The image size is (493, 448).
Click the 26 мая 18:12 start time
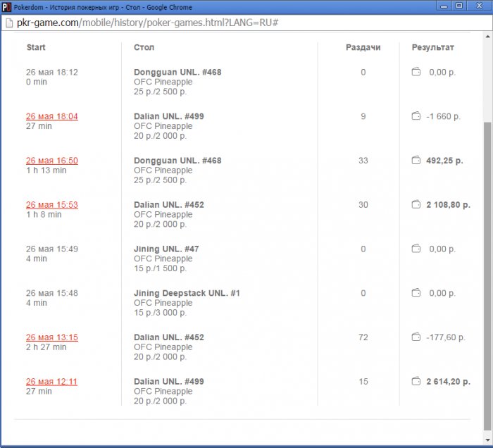click(52, 73)
